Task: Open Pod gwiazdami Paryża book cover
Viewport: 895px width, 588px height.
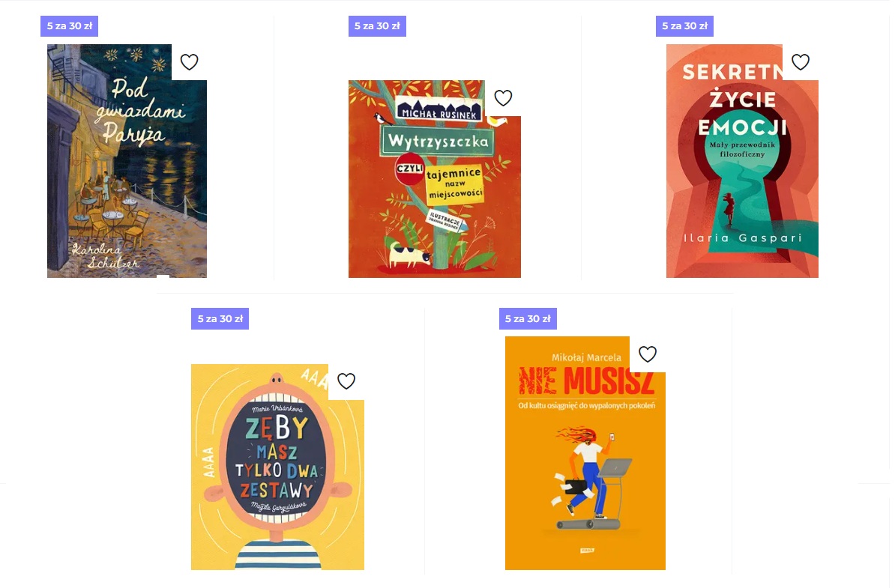Action: point(127,161)
